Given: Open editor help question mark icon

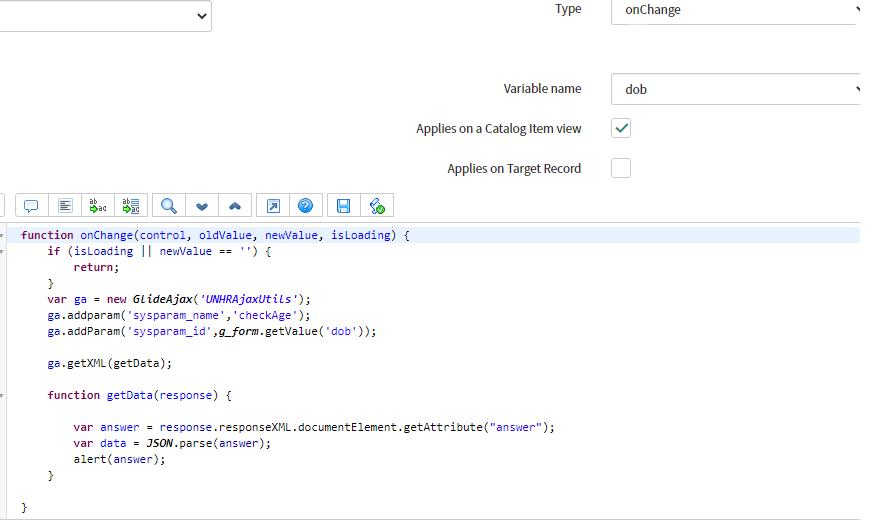Looking at the screenshot, I should [x=305, y=206].
